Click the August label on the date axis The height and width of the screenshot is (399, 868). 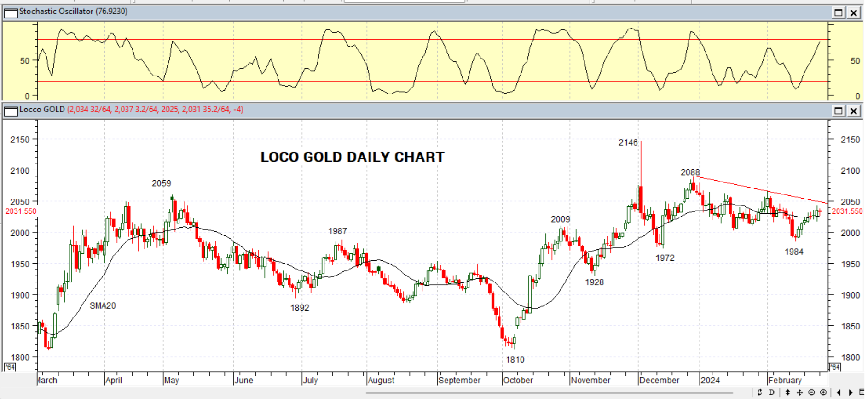[382, 381]
